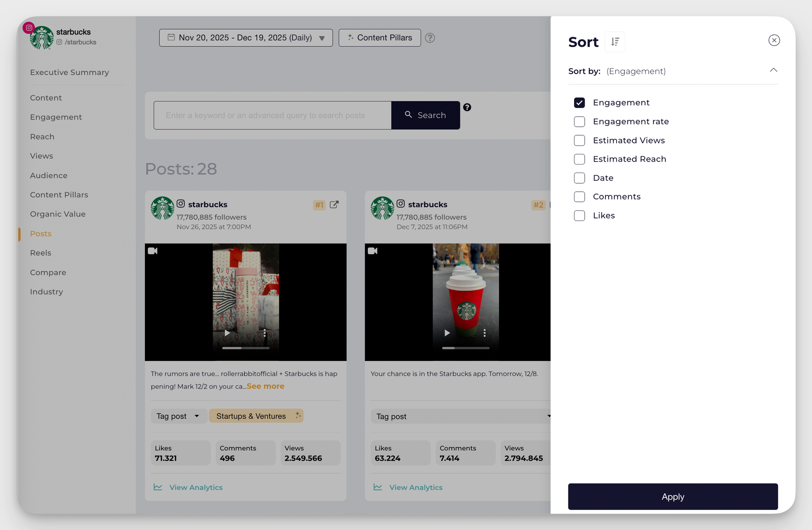Screen dimensions: 812x530
Task: Uncheck the Engagement checkbox
Action: click(579, 103)
